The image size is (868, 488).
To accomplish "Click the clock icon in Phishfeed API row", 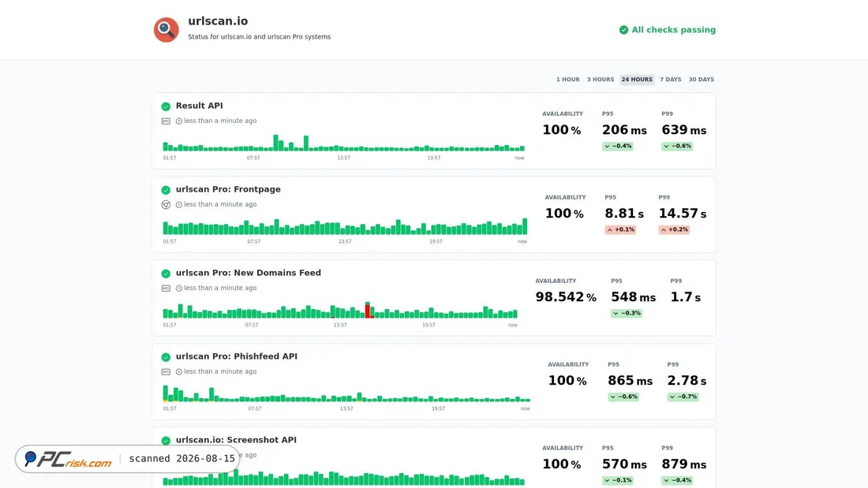I will tap(179, 372).
